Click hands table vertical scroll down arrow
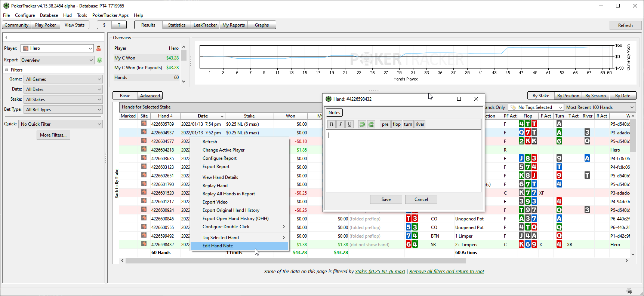 633,254
